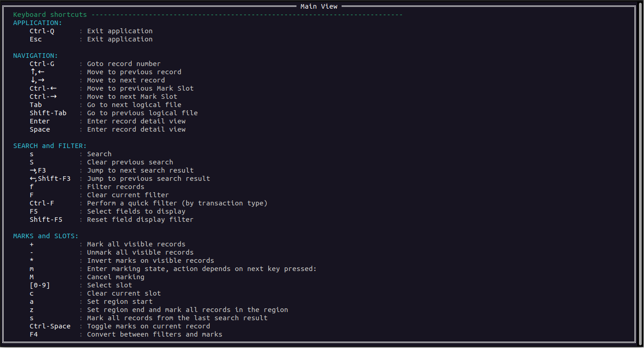This screenshot has width=644, height=348.
Task: Click the Shift-F5 shortcut key label
Action: [46, 220]
